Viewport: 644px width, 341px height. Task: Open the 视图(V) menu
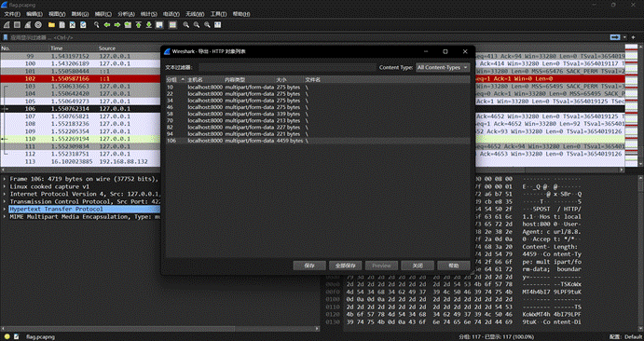(x=57, y=14)
